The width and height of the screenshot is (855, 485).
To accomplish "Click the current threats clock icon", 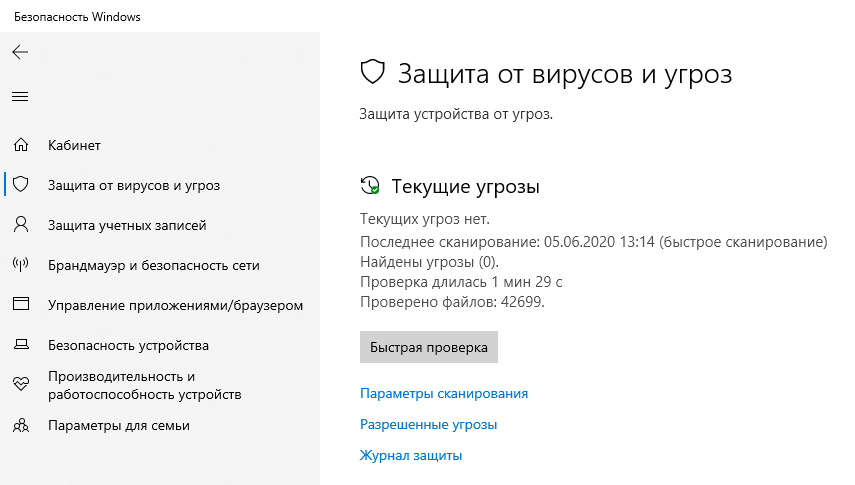I will [x=370, y=186].
